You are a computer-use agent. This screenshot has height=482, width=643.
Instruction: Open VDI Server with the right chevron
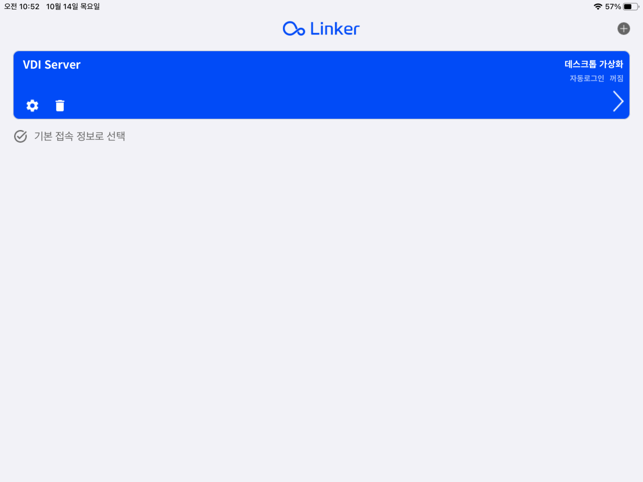coord(618,101)
